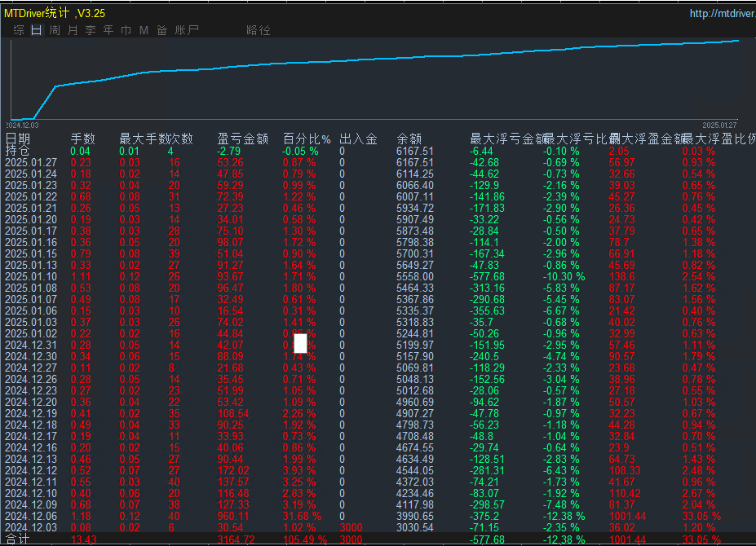Click the 960.11 profit value

point(233,516)
